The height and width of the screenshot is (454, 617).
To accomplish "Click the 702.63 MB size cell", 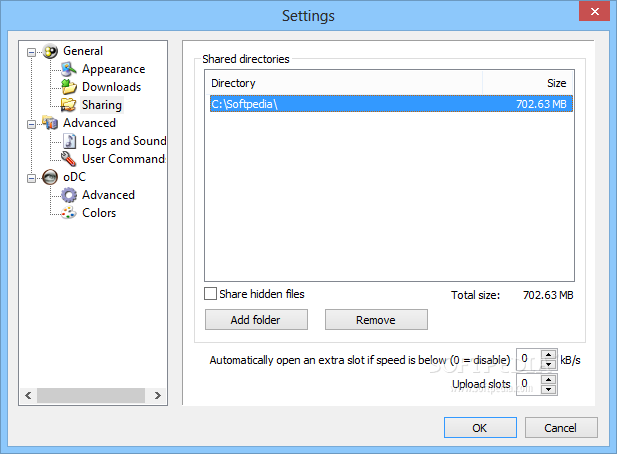I will [x=541, y=104].
